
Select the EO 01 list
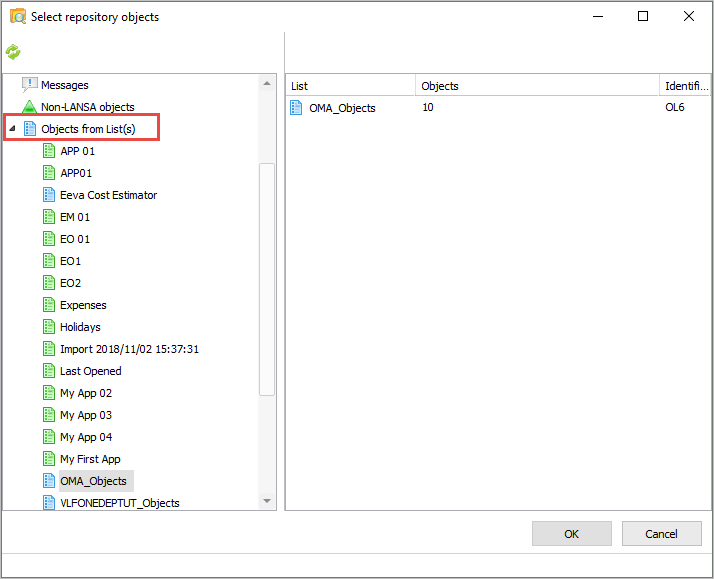coord(75,239)
